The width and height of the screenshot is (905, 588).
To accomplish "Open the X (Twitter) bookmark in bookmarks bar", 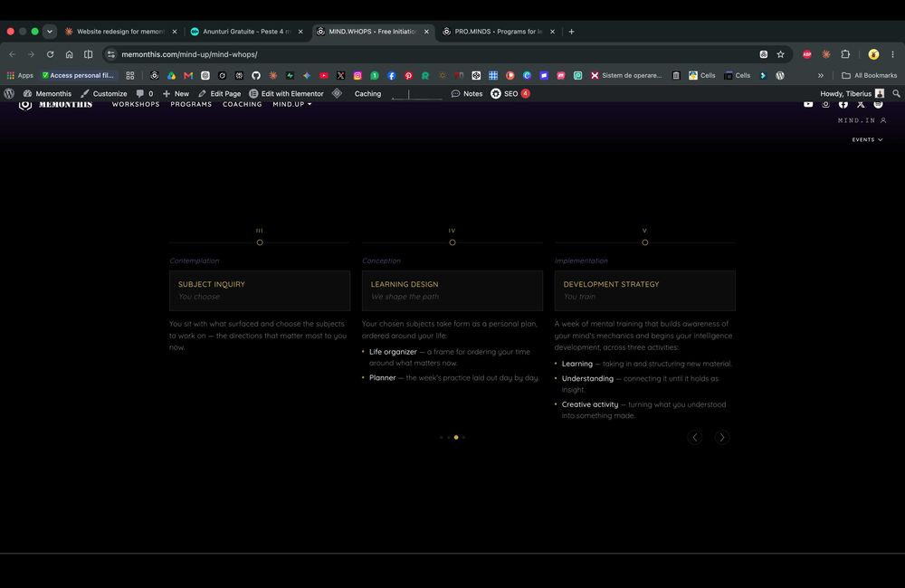I will (340, 76).
